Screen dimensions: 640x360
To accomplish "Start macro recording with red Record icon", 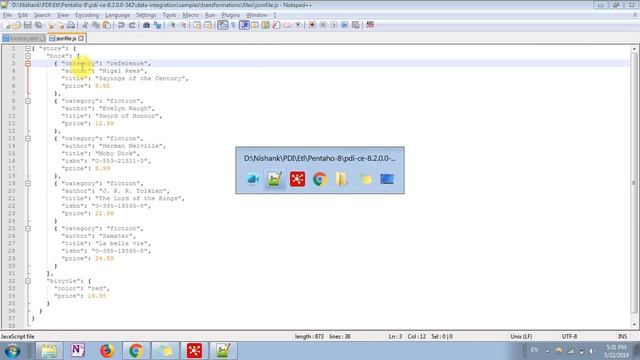I will click(x=312, y=25).
